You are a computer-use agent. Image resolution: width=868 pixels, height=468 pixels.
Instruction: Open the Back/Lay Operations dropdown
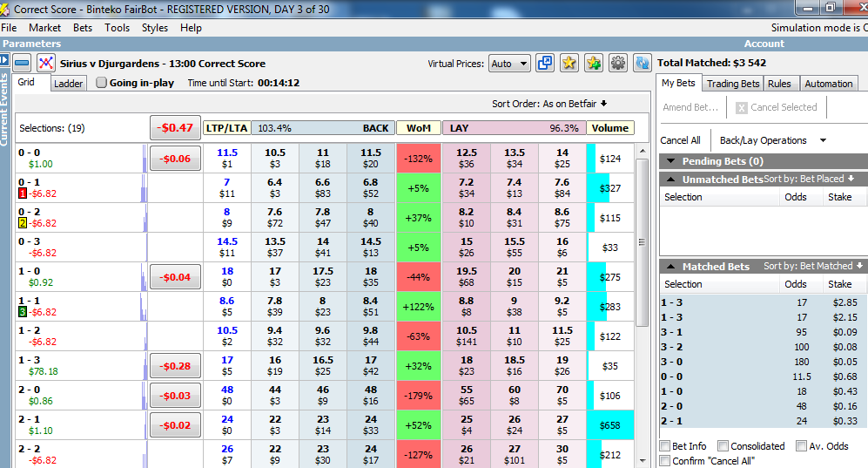[x=770, y=140]
